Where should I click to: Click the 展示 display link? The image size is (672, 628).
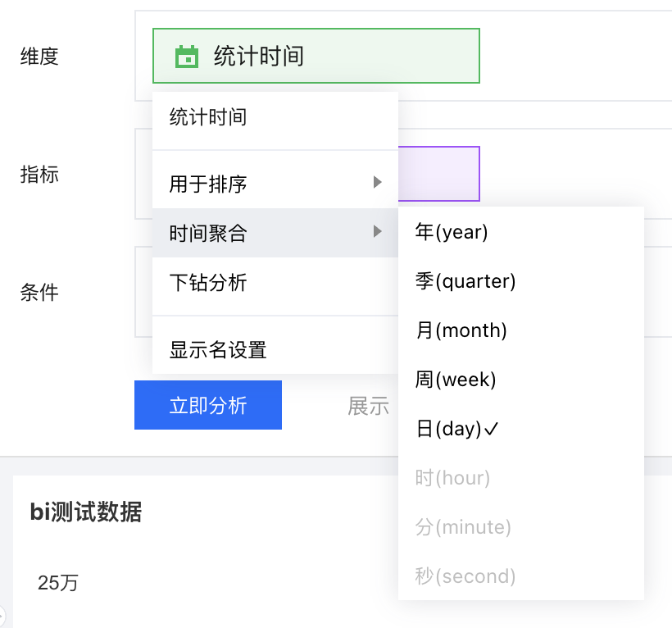[x=368, y=406]
